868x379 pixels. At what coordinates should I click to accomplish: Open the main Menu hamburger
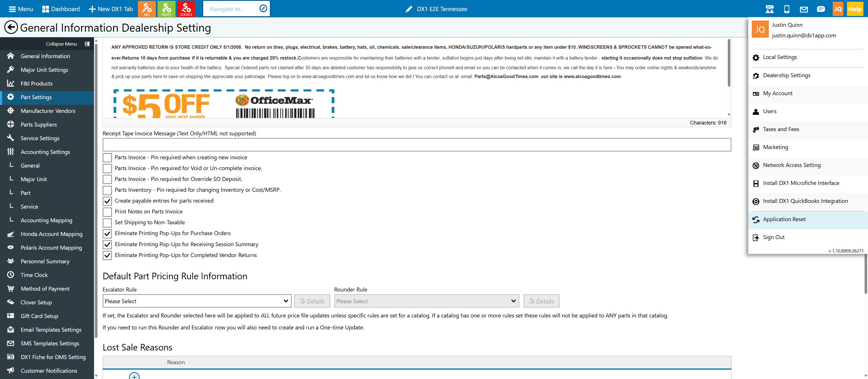click(x=21, y=9)
